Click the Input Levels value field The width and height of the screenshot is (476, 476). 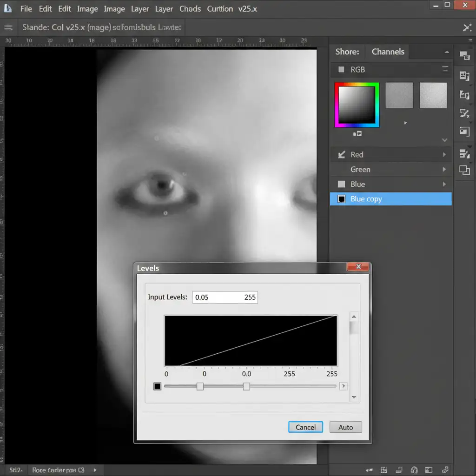point(225,297)
